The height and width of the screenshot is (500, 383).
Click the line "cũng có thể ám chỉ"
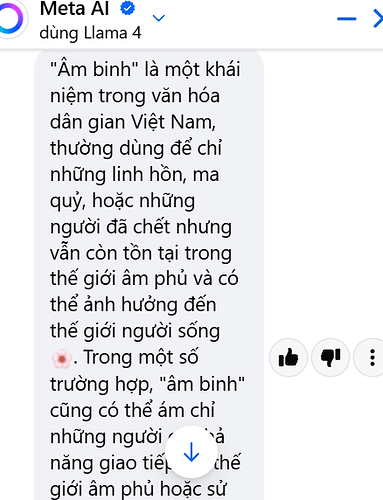pos(133,410)
